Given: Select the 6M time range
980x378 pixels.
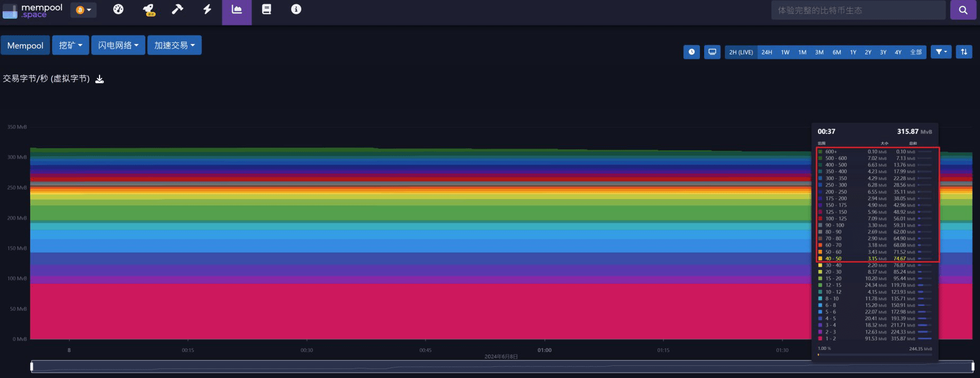Looking at the screenshot, I should click(x=837, y=52).
